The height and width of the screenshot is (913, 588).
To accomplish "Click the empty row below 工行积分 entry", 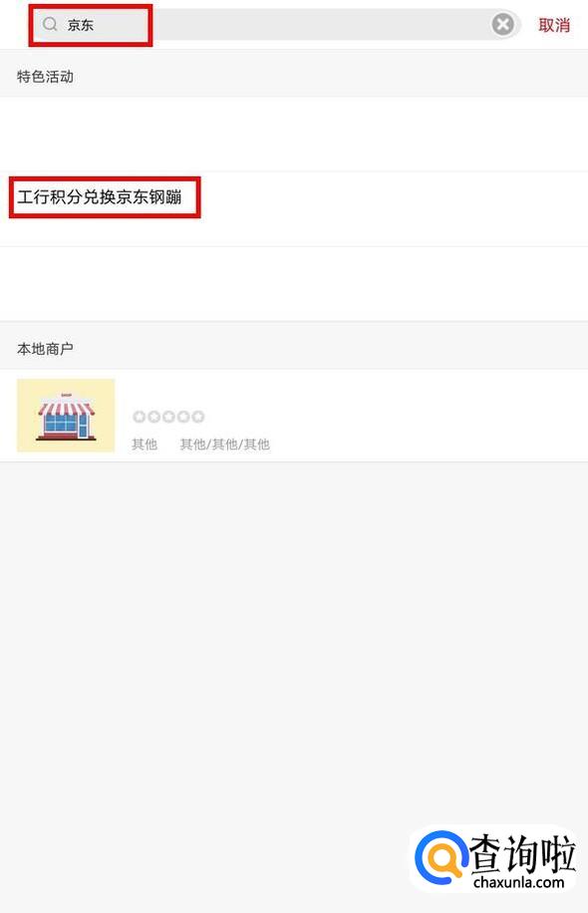I will 294,283.
